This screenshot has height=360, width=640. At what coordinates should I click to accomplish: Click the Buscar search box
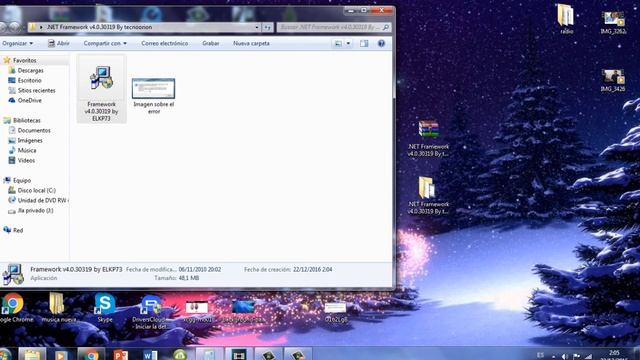point(333,27)
